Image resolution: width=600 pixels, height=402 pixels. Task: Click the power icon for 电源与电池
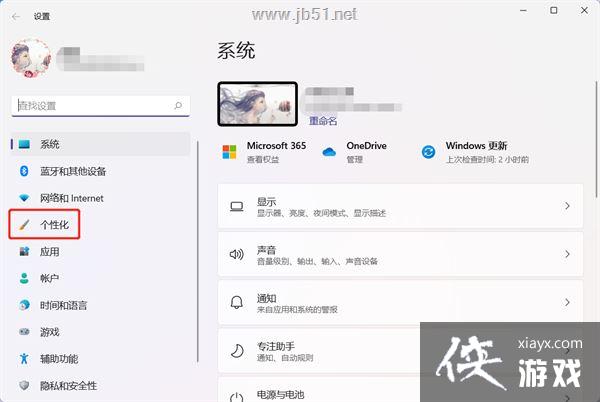coord(236,398)
